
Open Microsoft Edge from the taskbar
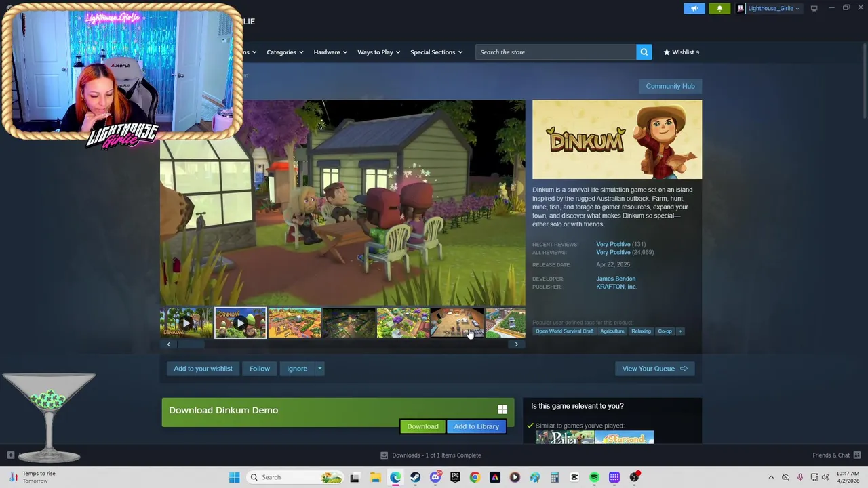[x=395, y=477]
